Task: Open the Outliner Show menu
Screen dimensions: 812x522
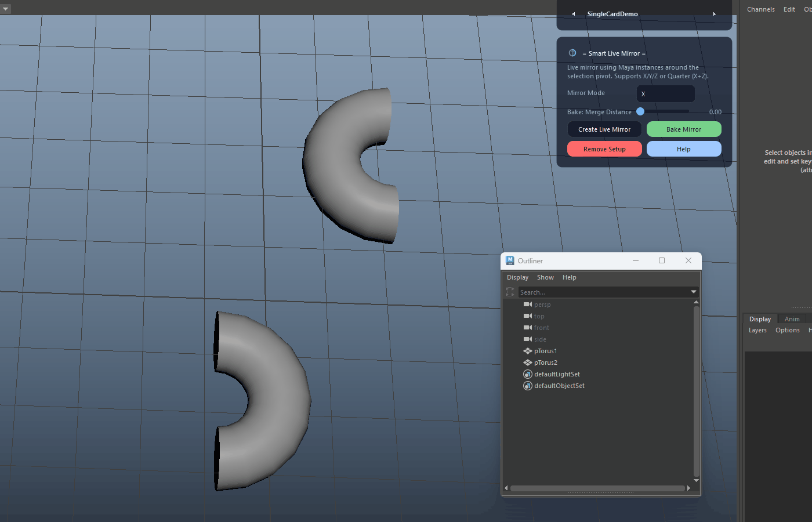Action: (x=545, y=277)
